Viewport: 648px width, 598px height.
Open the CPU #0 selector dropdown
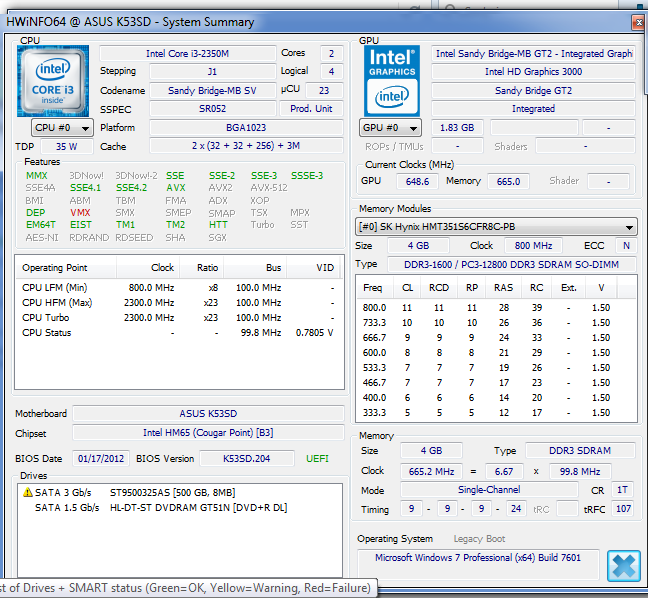tap(62, 128)
